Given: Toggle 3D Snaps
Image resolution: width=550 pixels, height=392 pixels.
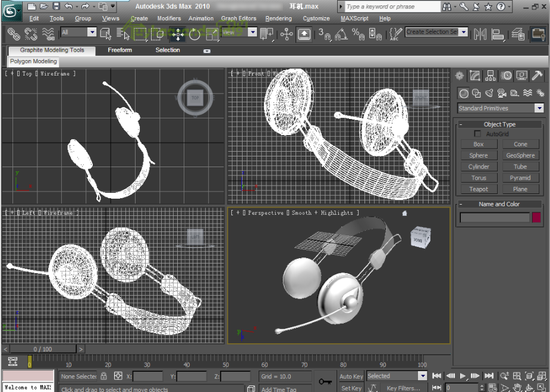Looking at the screenshot, I should click(x=325, y=34).
